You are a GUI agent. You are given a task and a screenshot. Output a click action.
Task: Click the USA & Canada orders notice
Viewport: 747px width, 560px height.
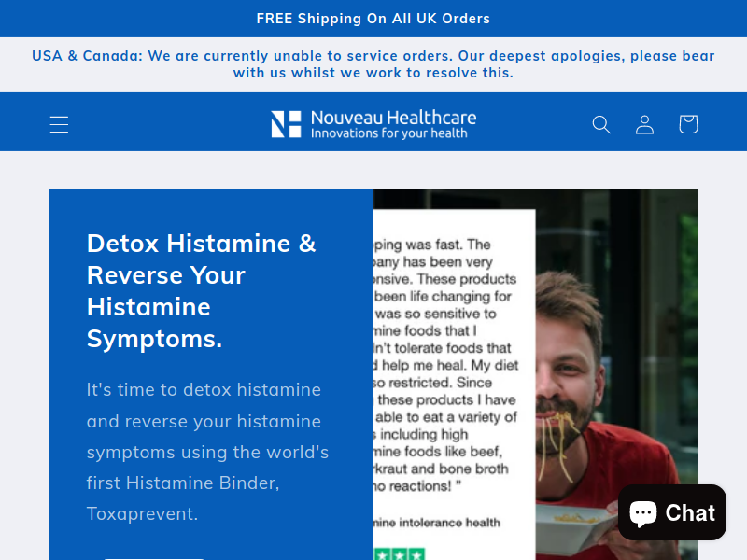pyautogui.click(x=373, y=64)
